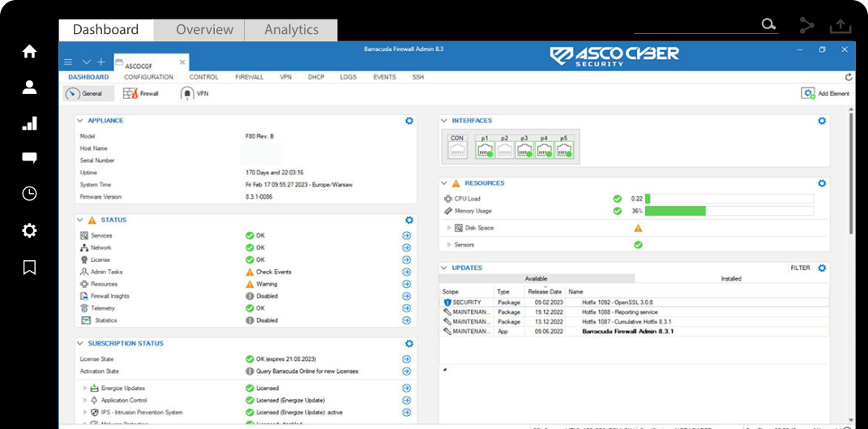868x429 pixels.
Task: Expand the Disk Space row
Action: click(449, 228)
